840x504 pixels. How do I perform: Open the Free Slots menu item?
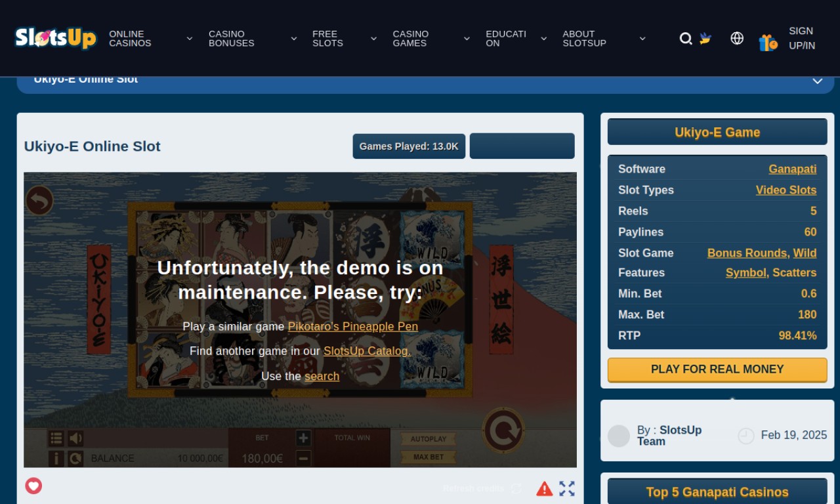click(327, 39)
